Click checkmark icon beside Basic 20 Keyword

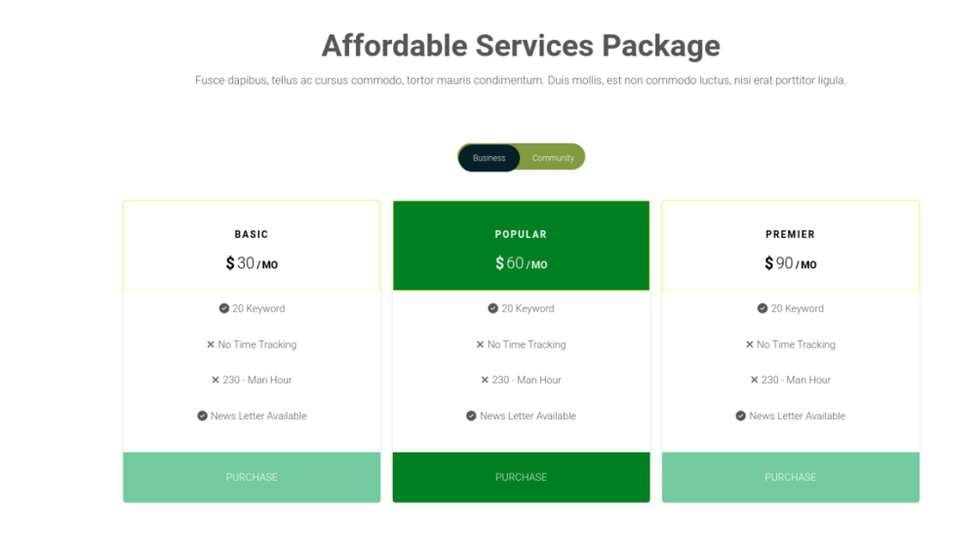coord(224,308)
